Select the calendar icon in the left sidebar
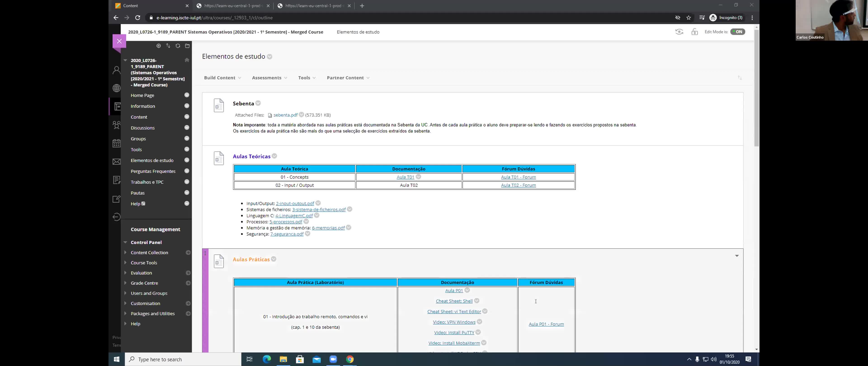Image resolution: width=868 pixels, height=366 pixels. click(116, 143)
